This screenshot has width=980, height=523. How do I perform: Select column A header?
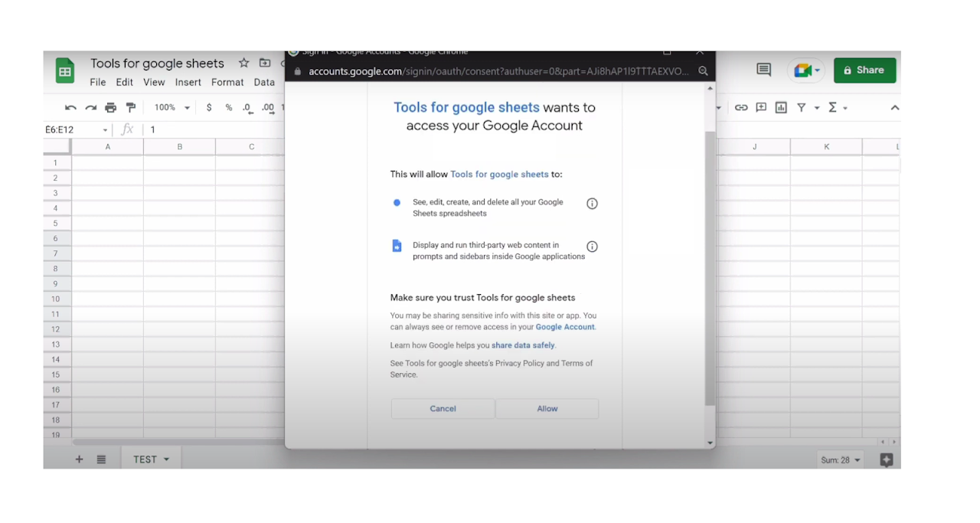click(x=107, y=146)
